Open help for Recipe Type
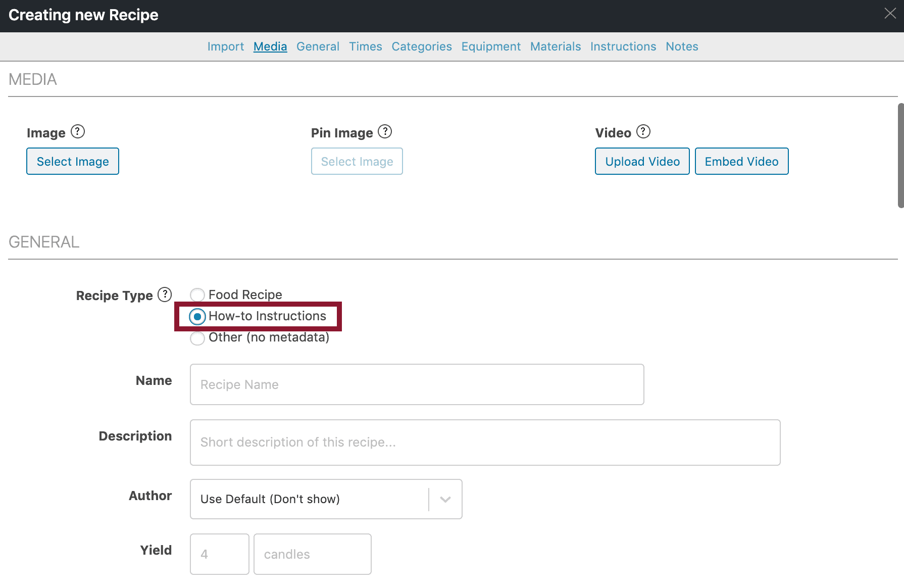This screenshot has height=588, width=904. (165, 295)
